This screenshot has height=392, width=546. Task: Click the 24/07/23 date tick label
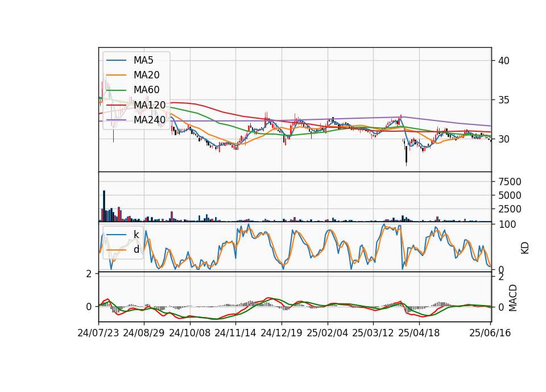[x=98, y=333]
